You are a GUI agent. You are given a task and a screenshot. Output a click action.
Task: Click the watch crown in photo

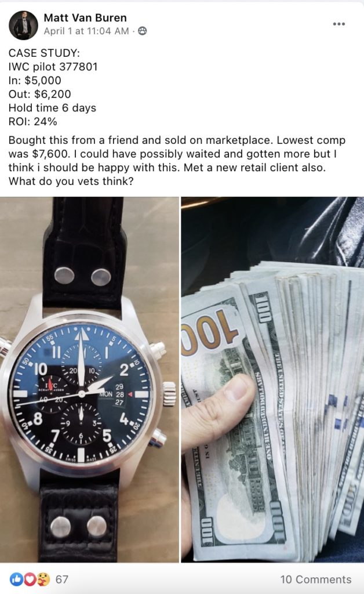pos(169,394)
